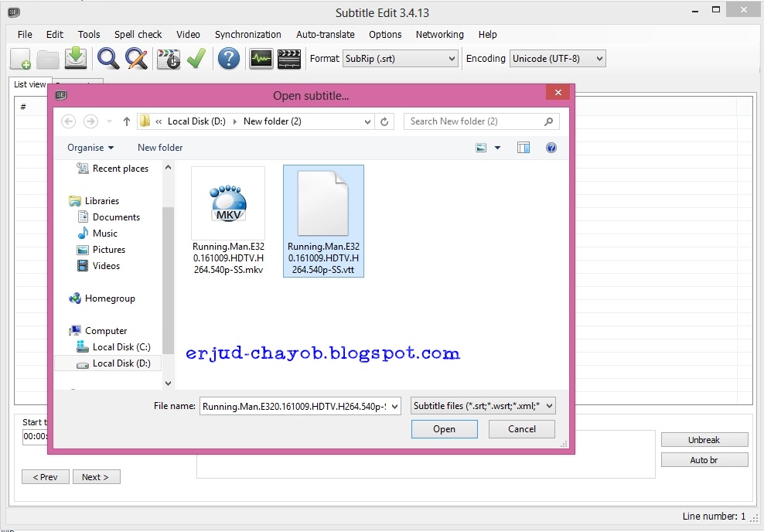Click the Open folder toolbar icon

(x=48, y=59)
